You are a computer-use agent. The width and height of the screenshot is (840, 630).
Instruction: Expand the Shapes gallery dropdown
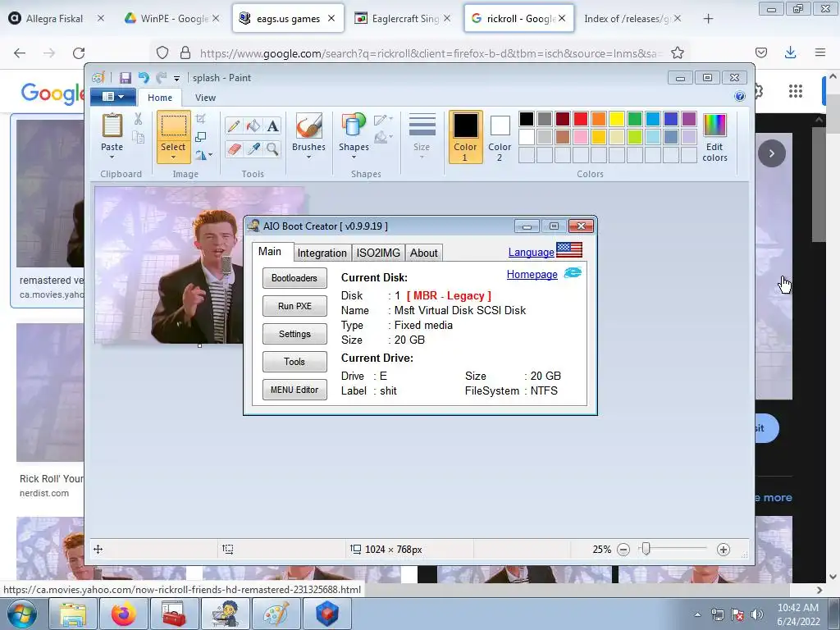354,157
